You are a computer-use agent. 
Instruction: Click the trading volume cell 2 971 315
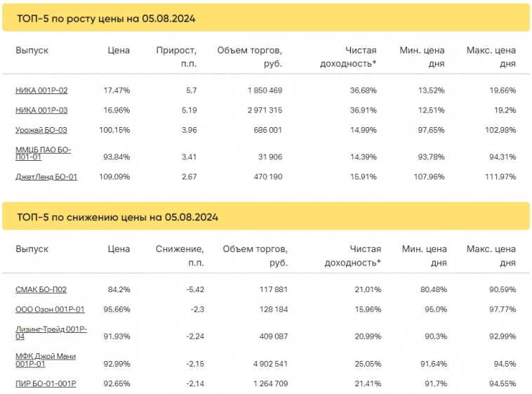(x=265, y=110)
